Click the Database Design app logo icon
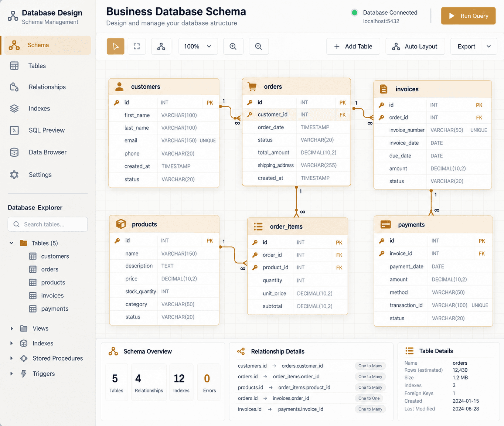 point(13,16)
